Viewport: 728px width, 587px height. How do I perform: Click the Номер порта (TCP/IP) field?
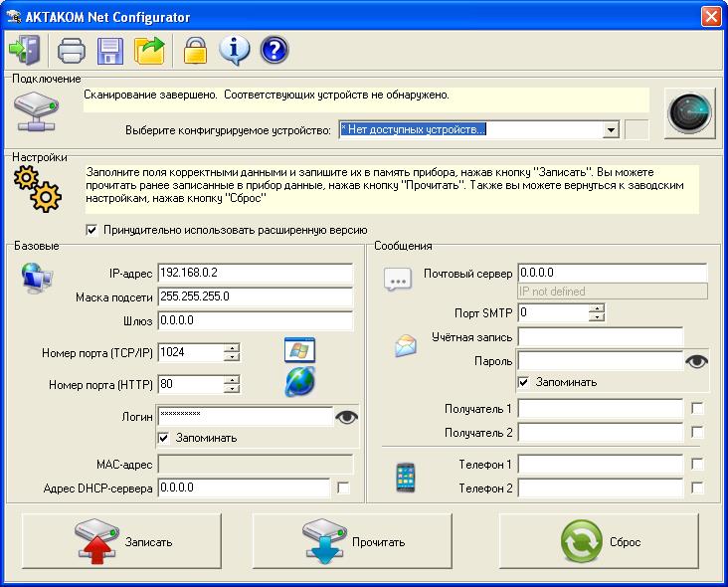(191, 352)
